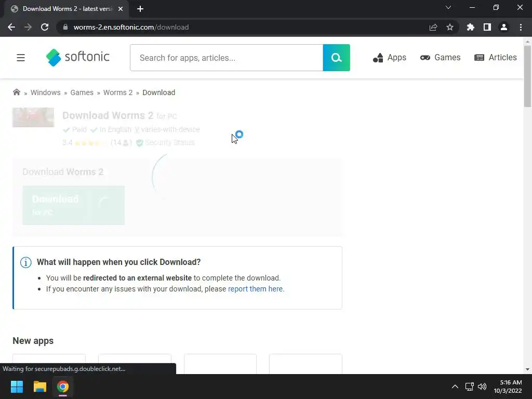
Task: Toggle Chrome side panel
Action: pos(487,27)
